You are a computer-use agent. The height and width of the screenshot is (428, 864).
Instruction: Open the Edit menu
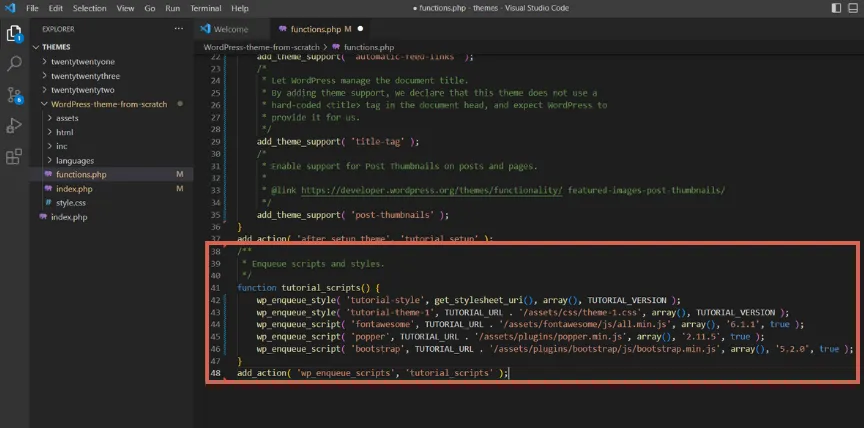(55, 8)
